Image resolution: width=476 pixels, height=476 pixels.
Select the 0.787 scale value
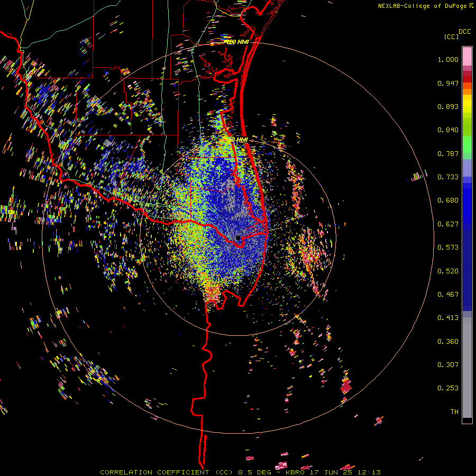(x=448, y=153)
